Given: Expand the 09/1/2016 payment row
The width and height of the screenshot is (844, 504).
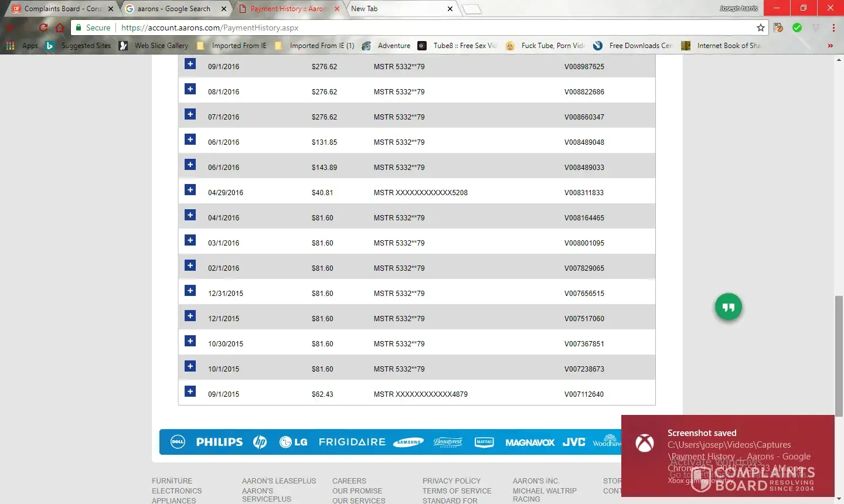Looking at the screenshot, I should [x=190, y=64].
